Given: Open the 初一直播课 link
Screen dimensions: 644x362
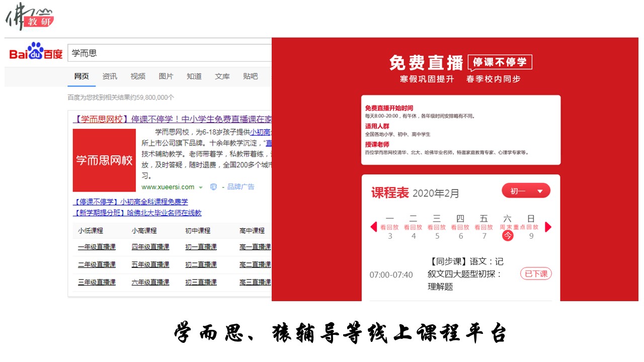Looking at the screenshot, I should tap(201, 247).
